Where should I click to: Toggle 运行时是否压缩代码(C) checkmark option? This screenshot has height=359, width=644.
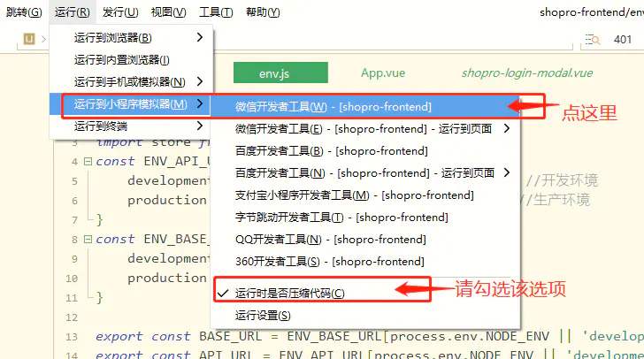[364, 294]
